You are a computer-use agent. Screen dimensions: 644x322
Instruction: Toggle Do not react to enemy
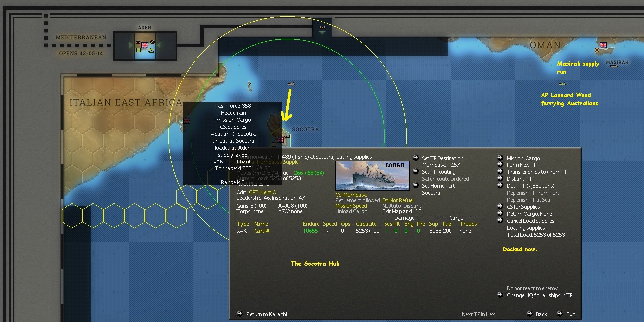tap(532, 288)
